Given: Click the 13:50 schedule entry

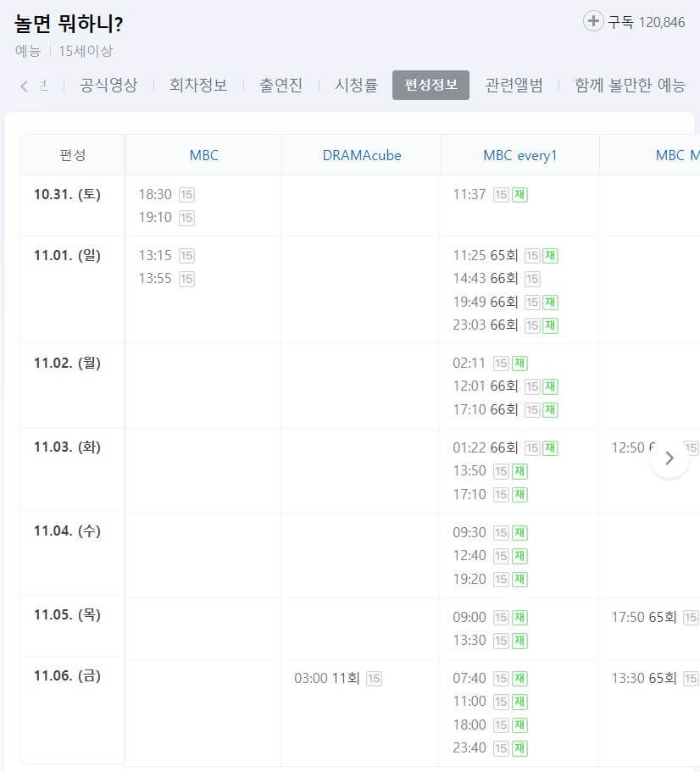Looking at the screenshot, I should coord(491,470).
